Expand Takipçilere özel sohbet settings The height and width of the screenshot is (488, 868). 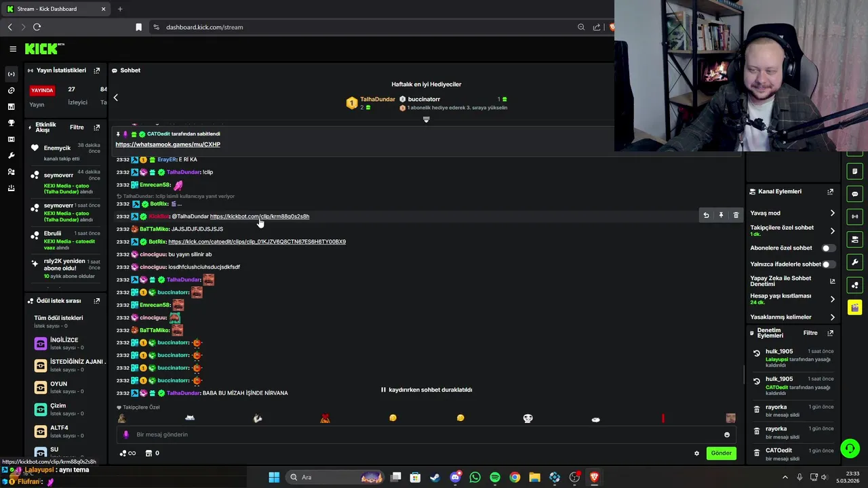click(833, 230)
